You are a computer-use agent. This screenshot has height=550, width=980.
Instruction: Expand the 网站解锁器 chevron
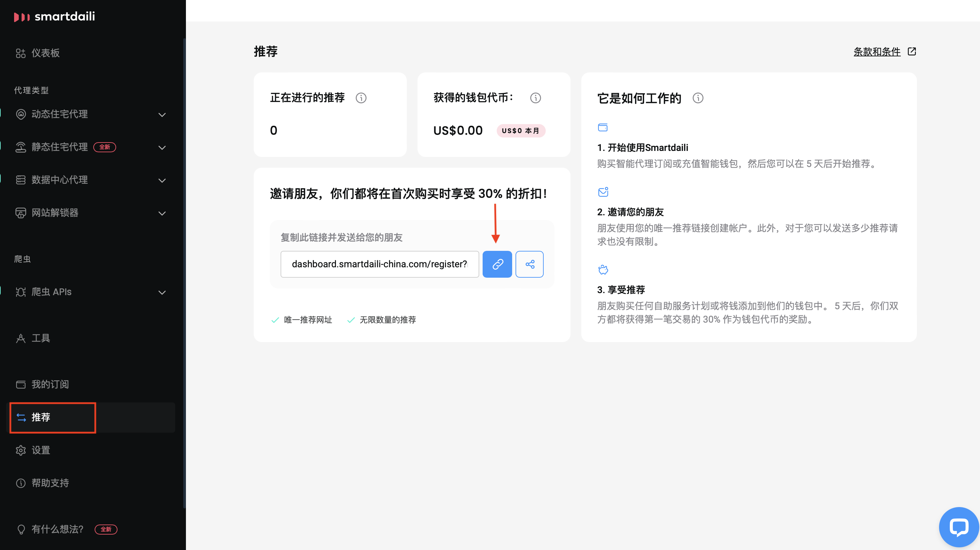162,213
